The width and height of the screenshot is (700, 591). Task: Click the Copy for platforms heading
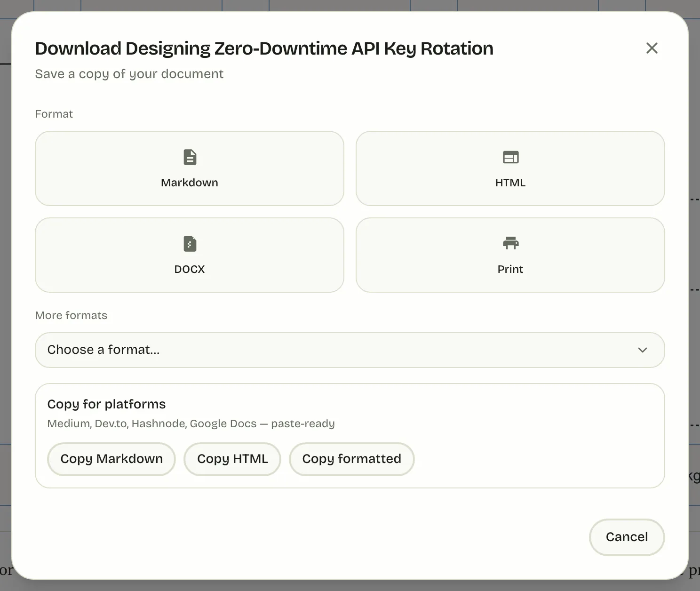point(106,404)
